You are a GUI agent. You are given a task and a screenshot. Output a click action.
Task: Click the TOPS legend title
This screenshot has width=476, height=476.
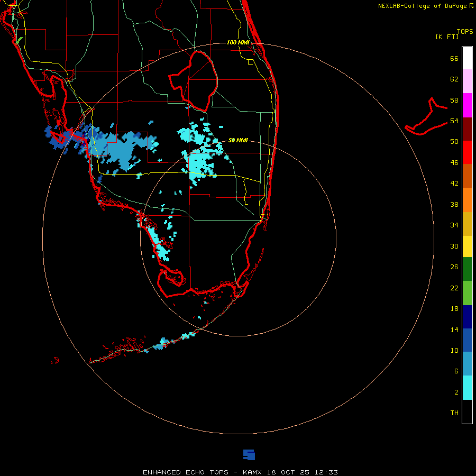tap(465, 31)
